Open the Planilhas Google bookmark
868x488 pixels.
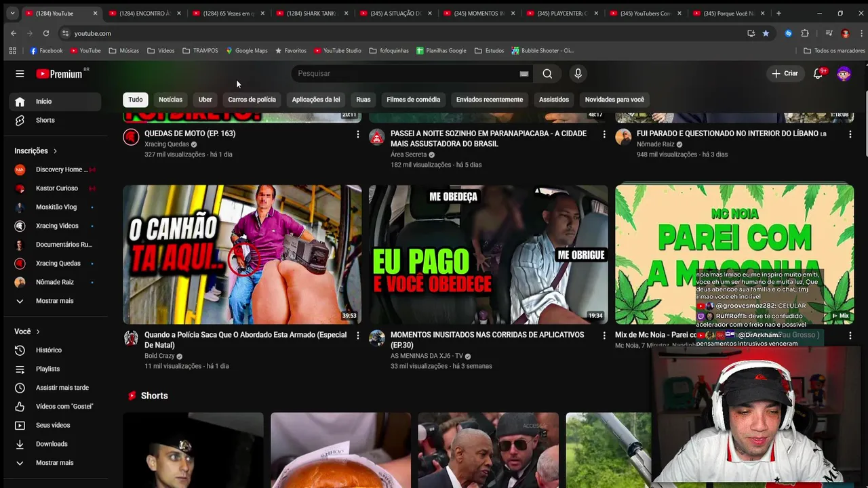pyautogui.click(x=441, y=51)
